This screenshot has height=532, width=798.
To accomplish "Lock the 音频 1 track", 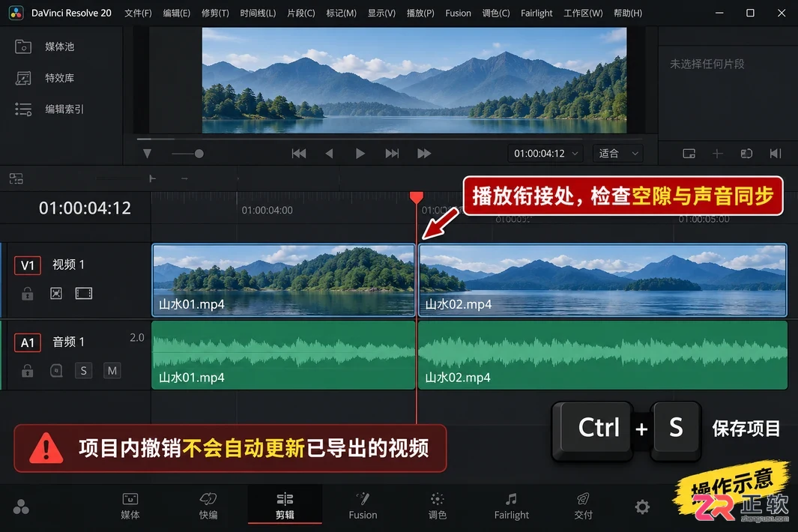I will click(x=28, y=371).
